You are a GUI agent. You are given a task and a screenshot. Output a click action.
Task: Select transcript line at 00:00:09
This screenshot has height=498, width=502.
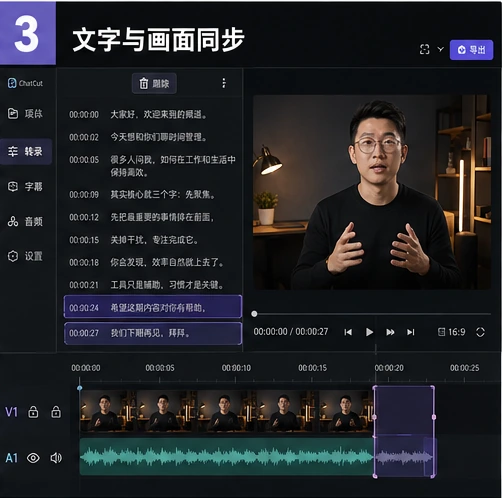coord(153,195)
